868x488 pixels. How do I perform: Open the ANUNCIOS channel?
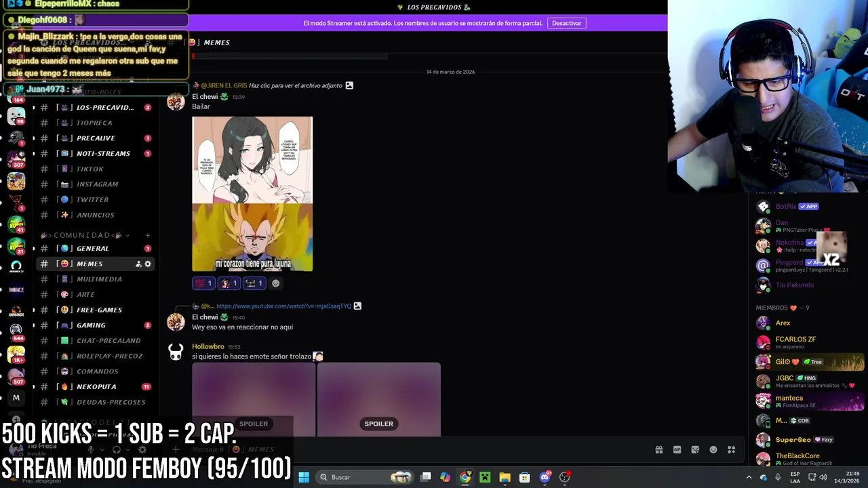96,215
